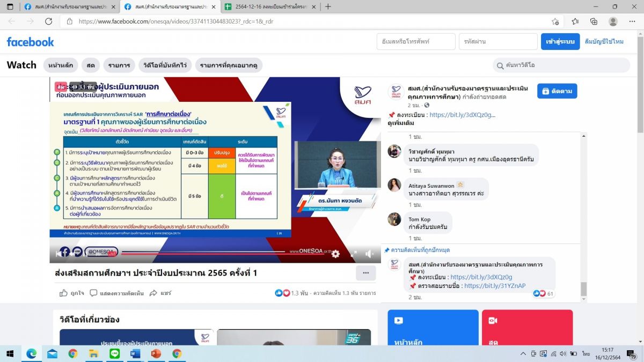
Task: Open the three-dot video options menu
Action: (x=365, y=273)
